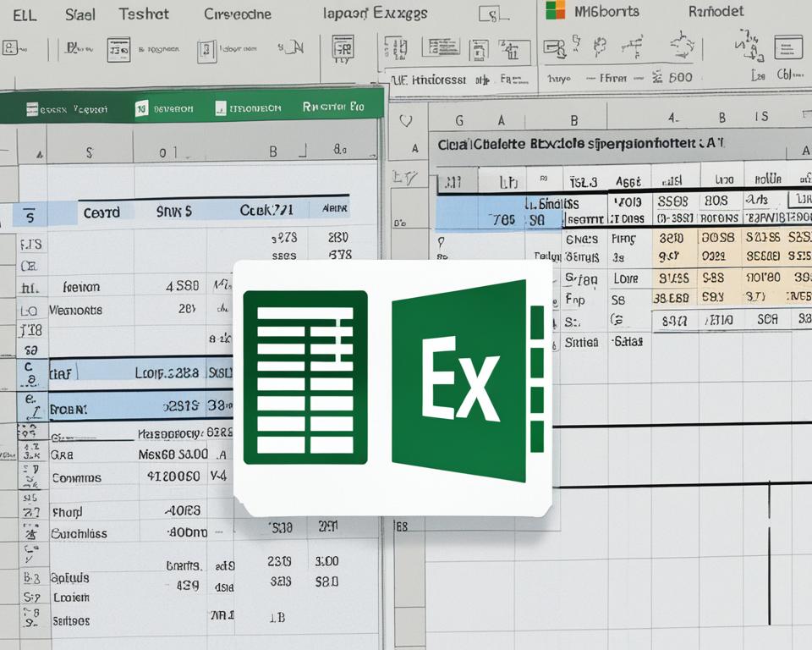Click the heart-shaped icon beside column G
The image size is (812, 650).
tap(406, 121)
